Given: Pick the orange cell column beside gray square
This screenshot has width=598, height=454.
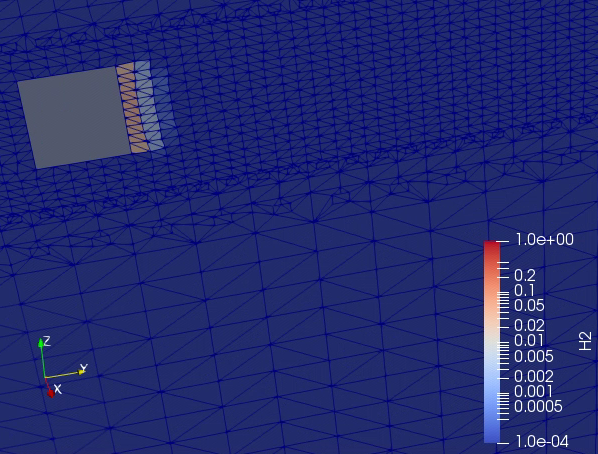Looking at the screenshot, I should (132, 109).
